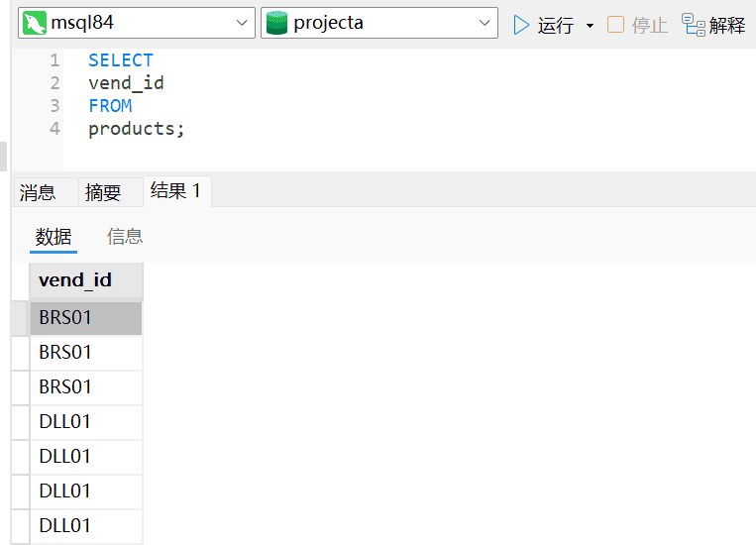Select the first BRS01 cell

pos(85,318)
